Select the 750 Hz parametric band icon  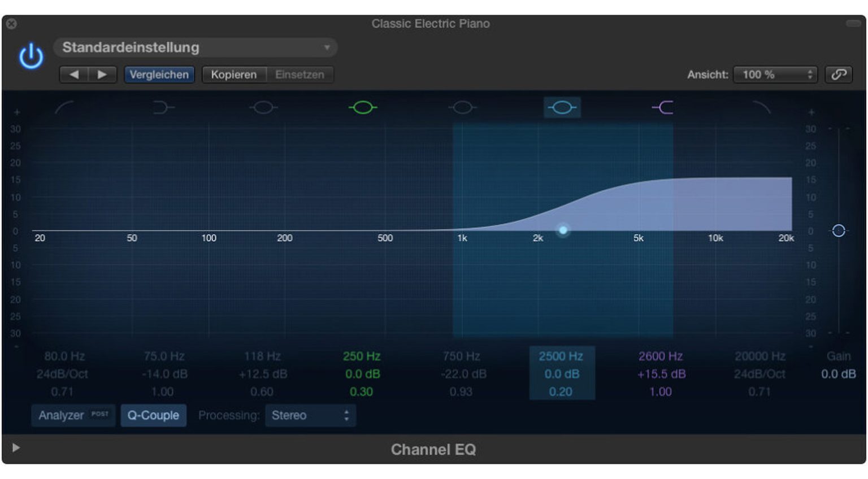pyautogui.click(x=463, y=107)
